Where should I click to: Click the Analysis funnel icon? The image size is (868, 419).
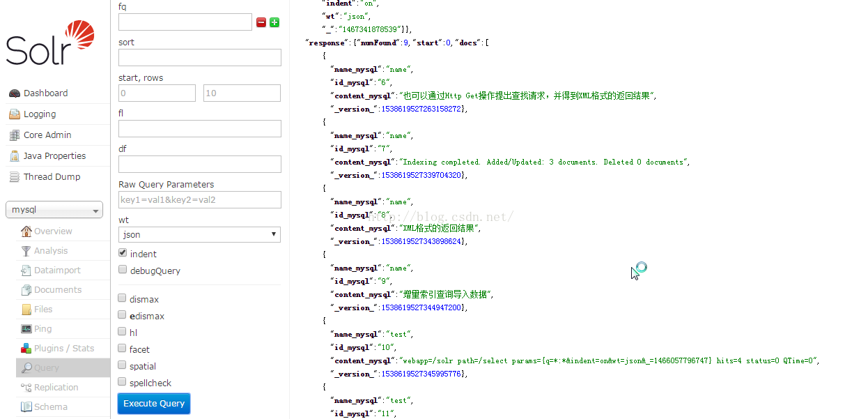coord(26,251)
